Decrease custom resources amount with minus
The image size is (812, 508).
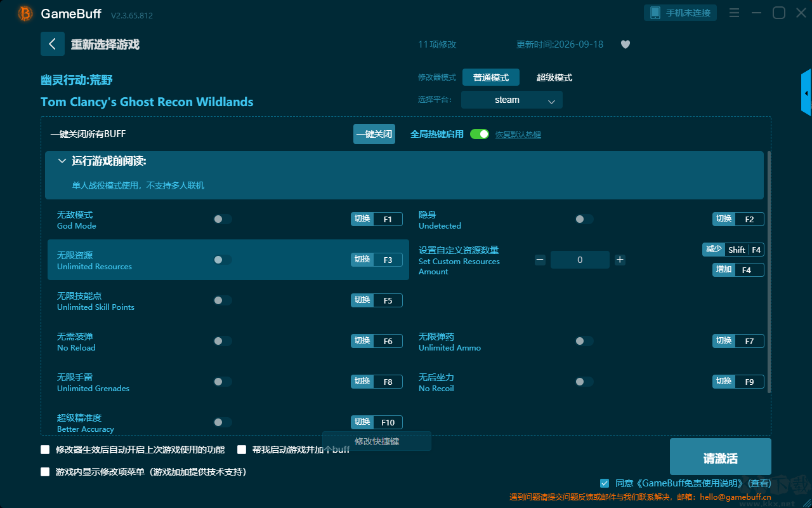[x=540, y=260]
